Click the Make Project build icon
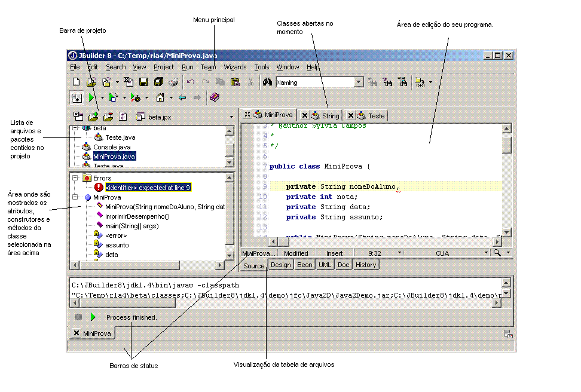This screenshot has width=581, height=392. [x=420, y=82]
